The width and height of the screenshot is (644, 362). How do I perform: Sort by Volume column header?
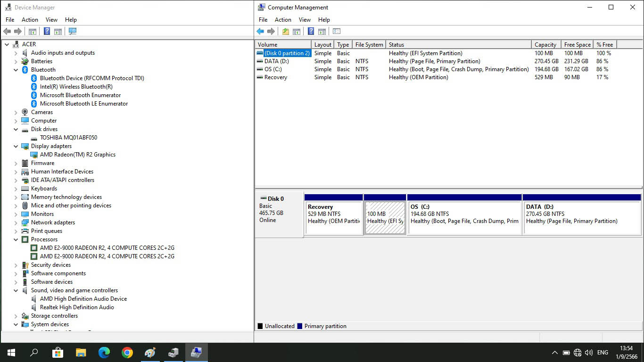click(283, 45)
